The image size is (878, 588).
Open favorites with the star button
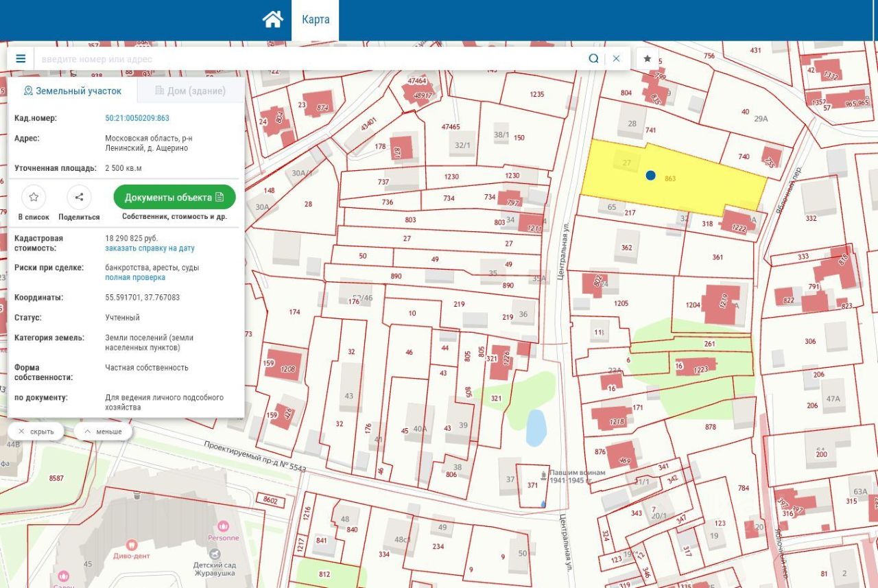coord(647,59)
